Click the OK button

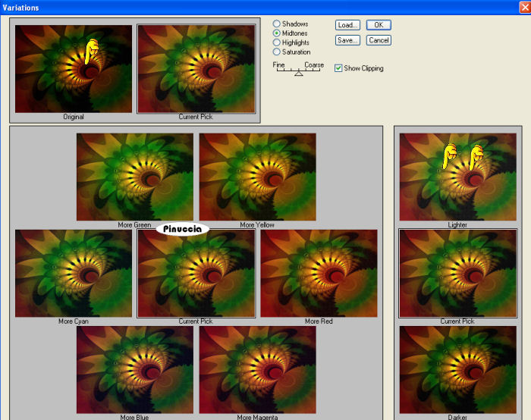click(379, 25)
